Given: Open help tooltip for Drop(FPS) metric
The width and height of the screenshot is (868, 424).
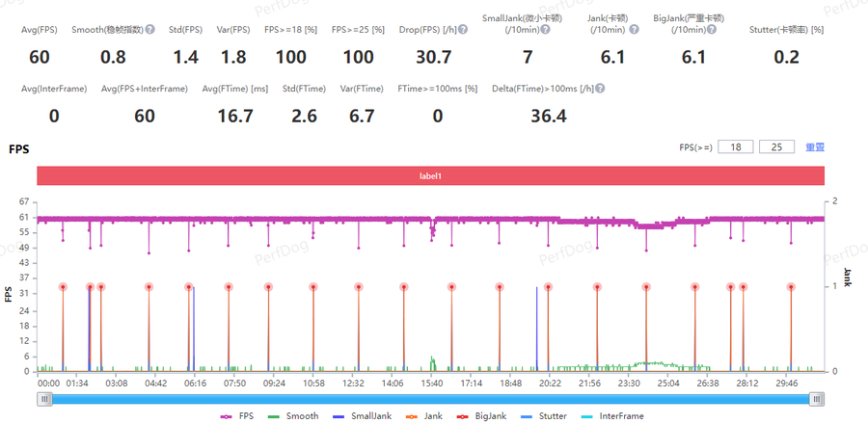Looking at the screenshot, I should coord(463,30).
